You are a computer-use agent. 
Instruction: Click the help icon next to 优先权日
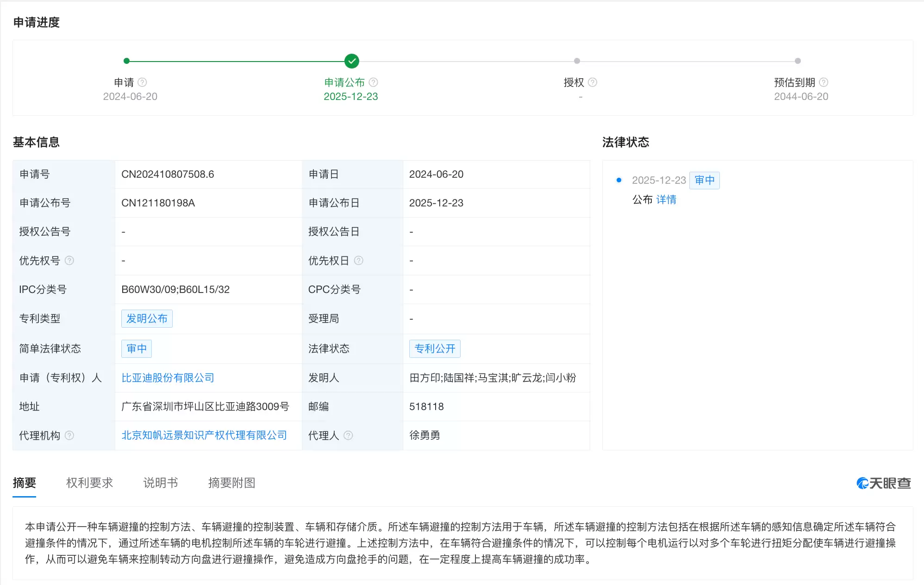359,261
